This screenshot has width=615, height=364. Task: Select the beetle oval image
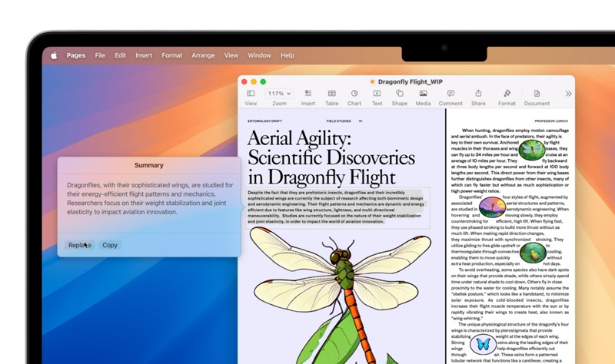[533, 253]
